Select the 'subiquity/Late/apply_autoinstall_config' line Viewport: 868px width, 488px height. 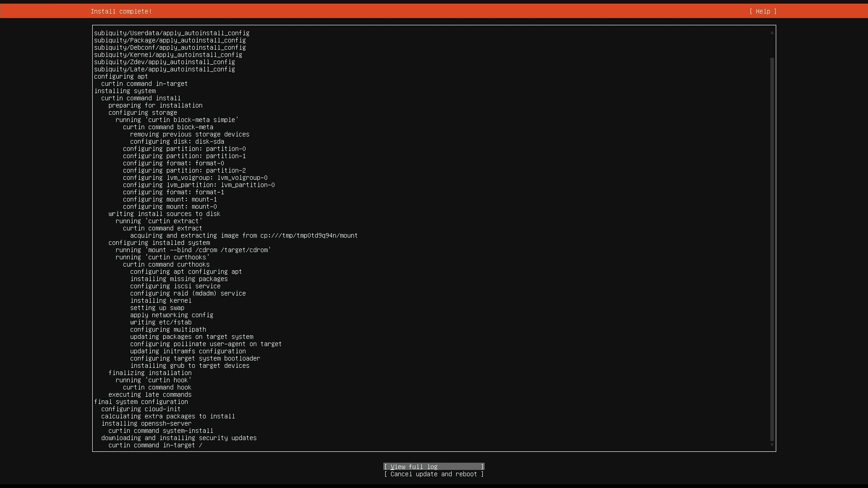tap(164, 69)
